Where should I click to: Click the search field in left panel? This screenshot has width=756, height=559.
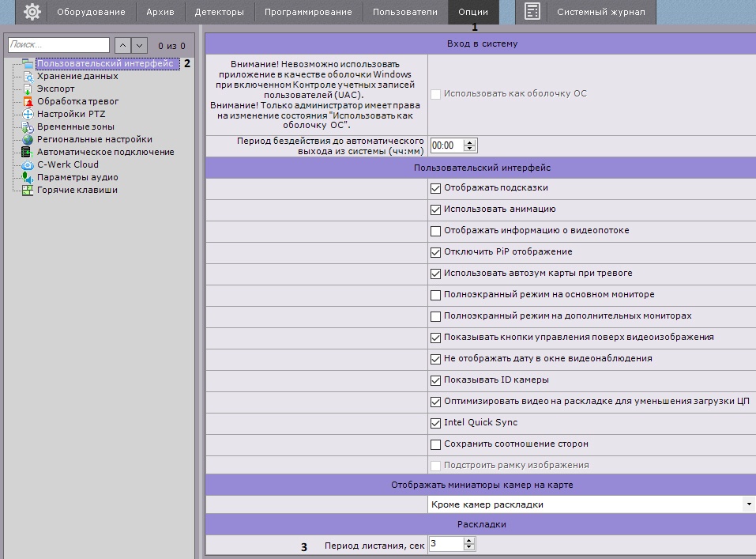coord(58,46)
